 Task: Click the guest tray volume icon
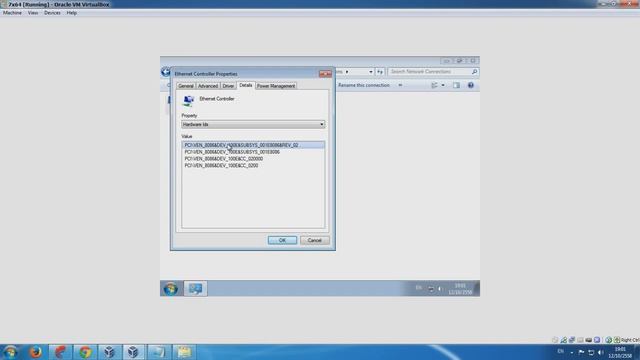440,289
